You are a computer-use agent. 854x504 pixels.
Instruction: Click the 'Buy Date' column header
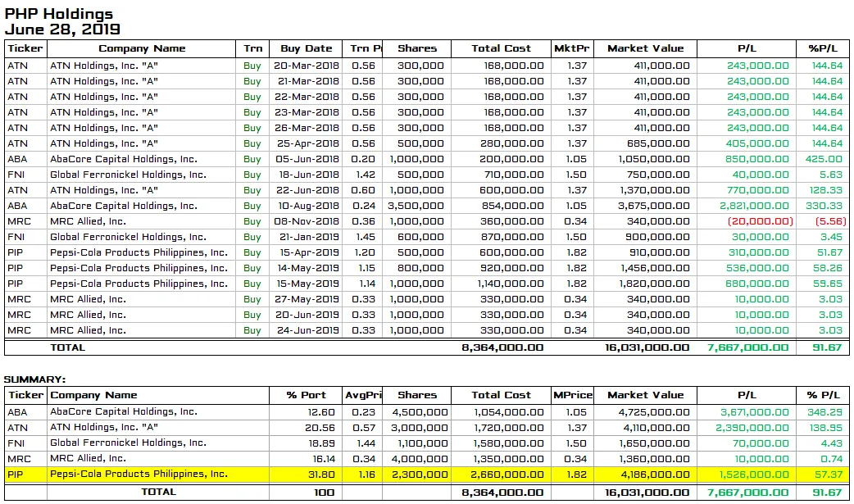pyautogui.click(x=306, y=48)
